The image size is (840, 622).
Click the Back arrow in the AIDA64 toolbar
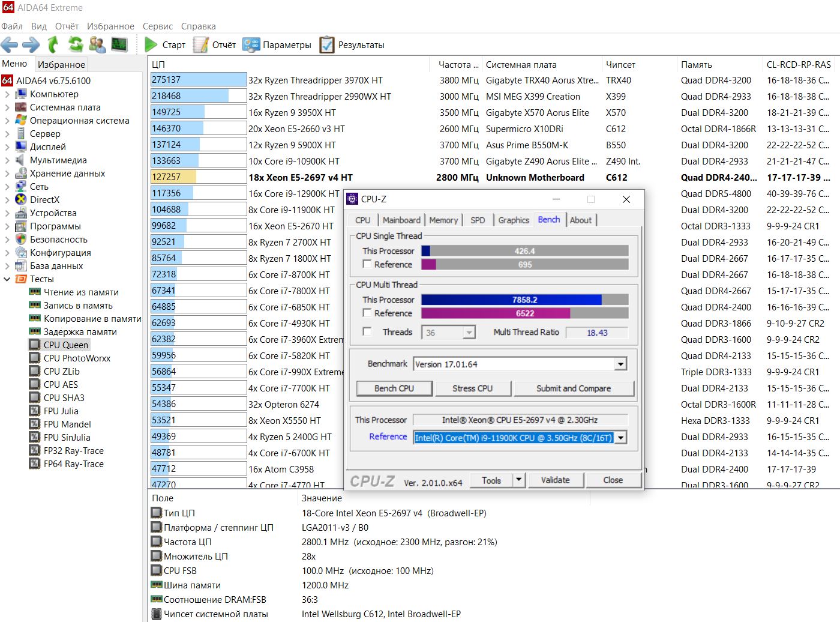(10, 44)
